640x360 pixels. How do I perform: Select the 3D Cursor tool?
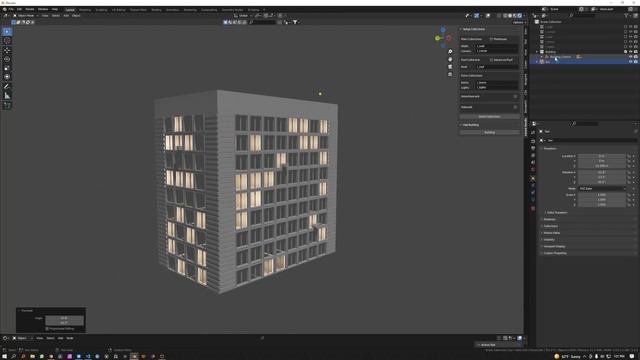7,40
